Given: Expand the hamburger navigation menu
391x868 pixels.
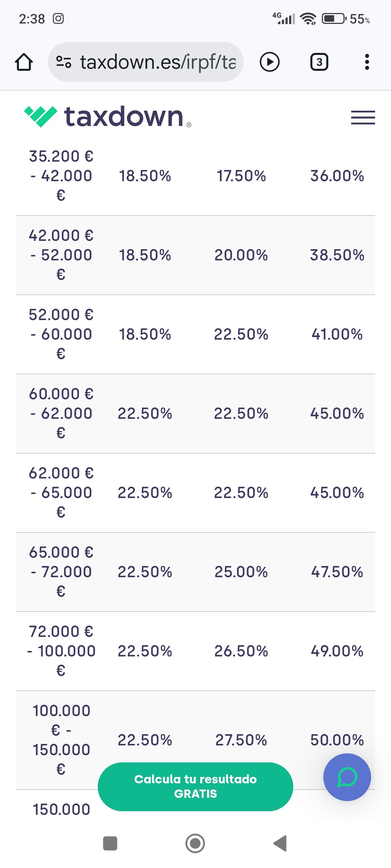Looking at the screenshot, I should tap(363, 118).
